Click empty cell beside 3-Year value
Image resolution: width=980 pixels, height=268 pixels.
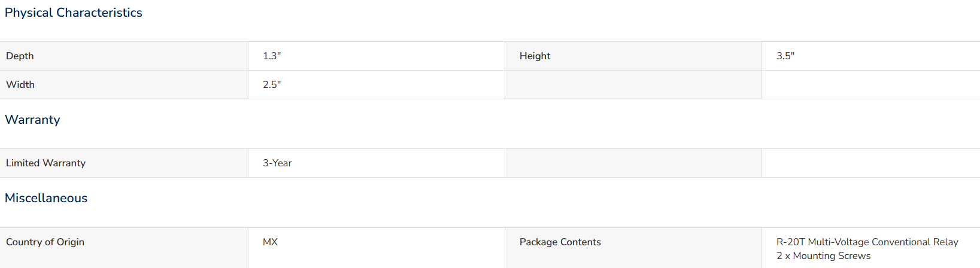tap(633, 163)
